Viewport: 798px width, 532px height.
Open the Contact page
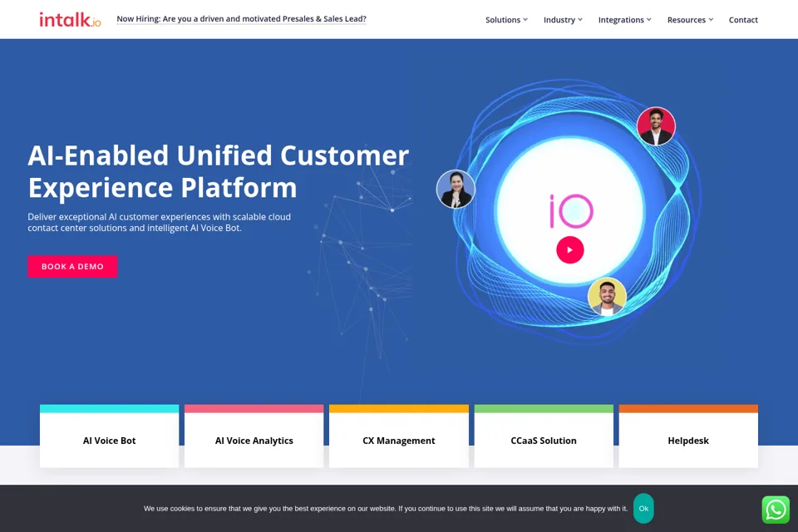743,20
